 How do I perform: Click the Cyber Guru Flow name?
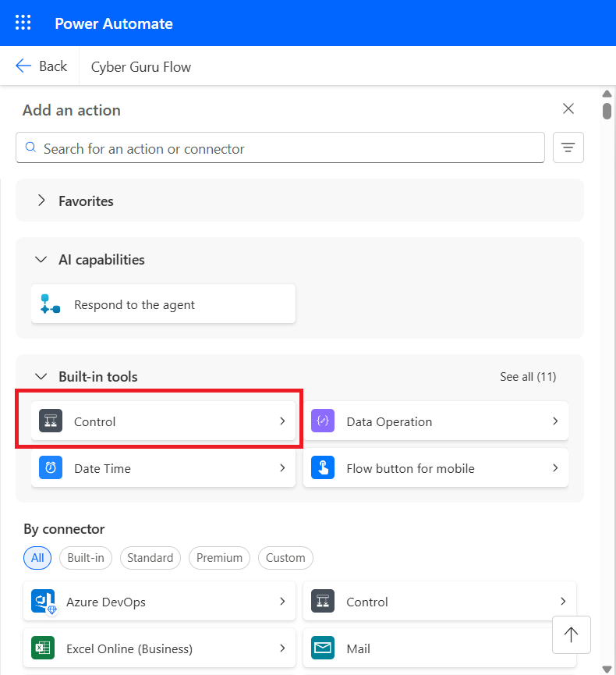140,67
